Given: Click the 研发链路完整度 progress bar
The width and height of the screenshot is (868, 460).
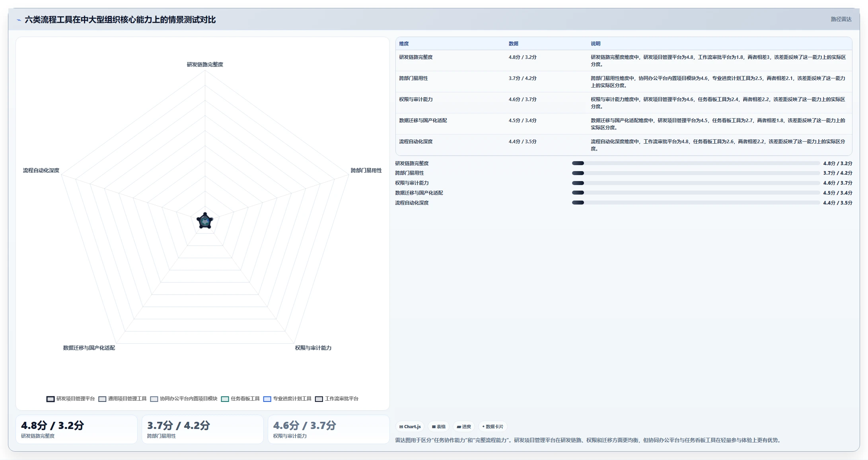Looking at the screenshot, I should coord(696,163).
